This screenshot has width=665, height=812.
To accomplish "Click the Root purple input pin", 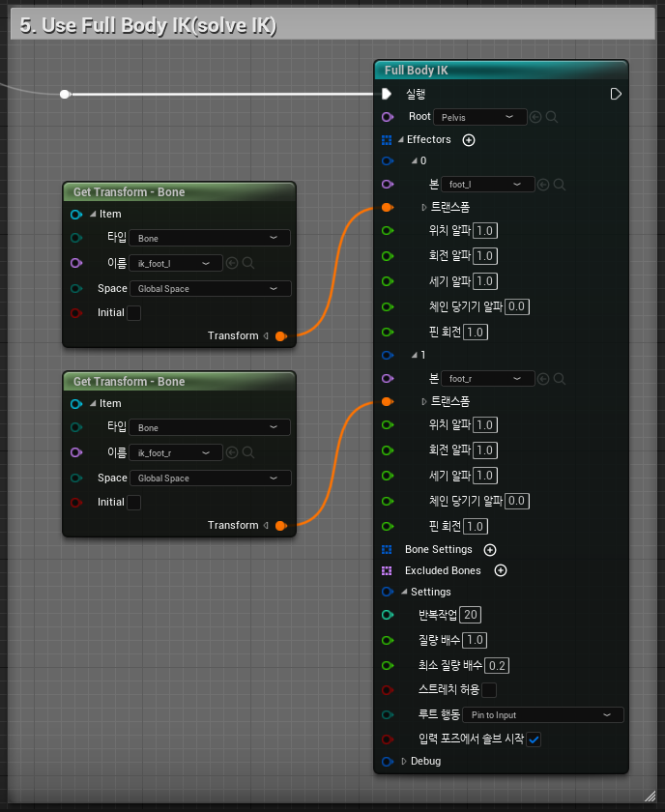I will click(x=388, y=117).
